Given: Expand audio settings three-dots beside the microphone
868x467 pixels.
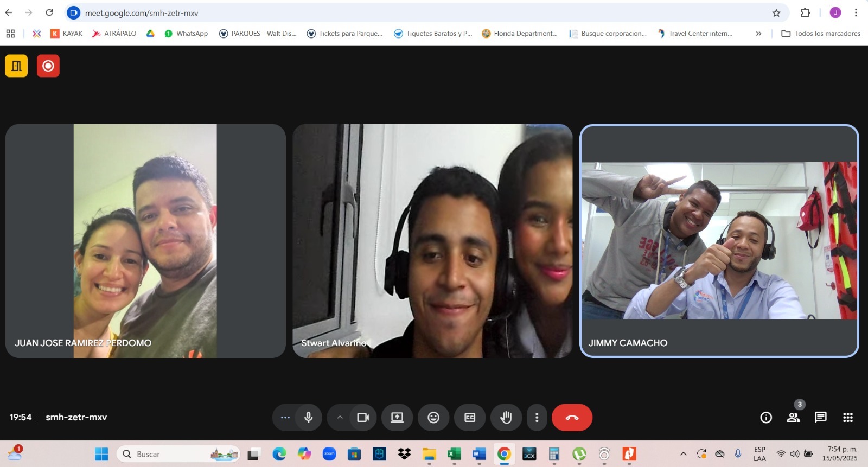Looking at the screenshot, I should point(285,417).
